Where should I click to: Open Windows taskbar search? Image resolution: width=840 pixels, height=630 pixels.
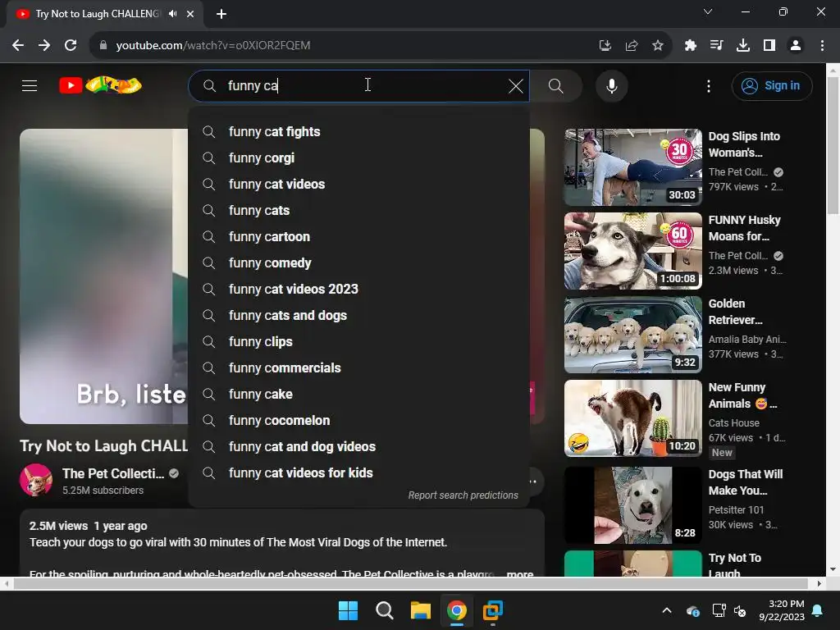385,610
